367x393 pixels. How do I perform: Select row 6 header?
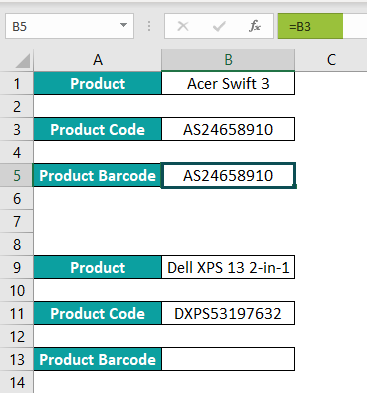click(x=17, y=198)
